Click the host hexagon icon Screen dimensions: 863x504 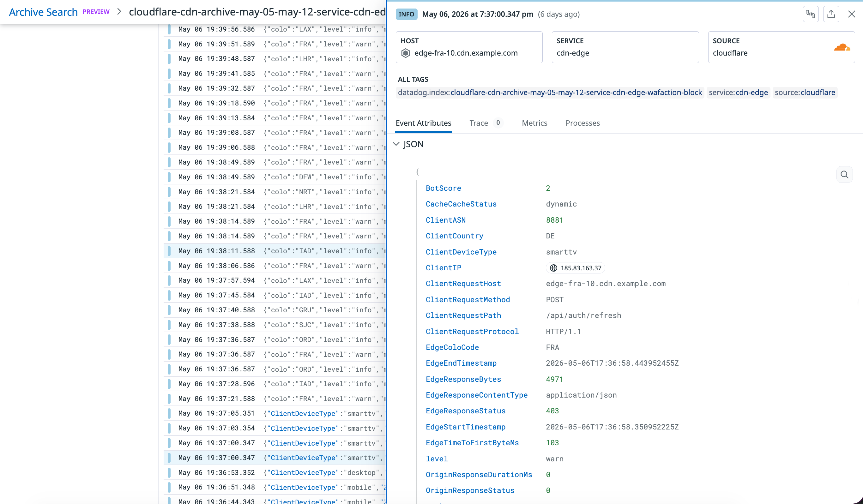[x=406, y=53]
